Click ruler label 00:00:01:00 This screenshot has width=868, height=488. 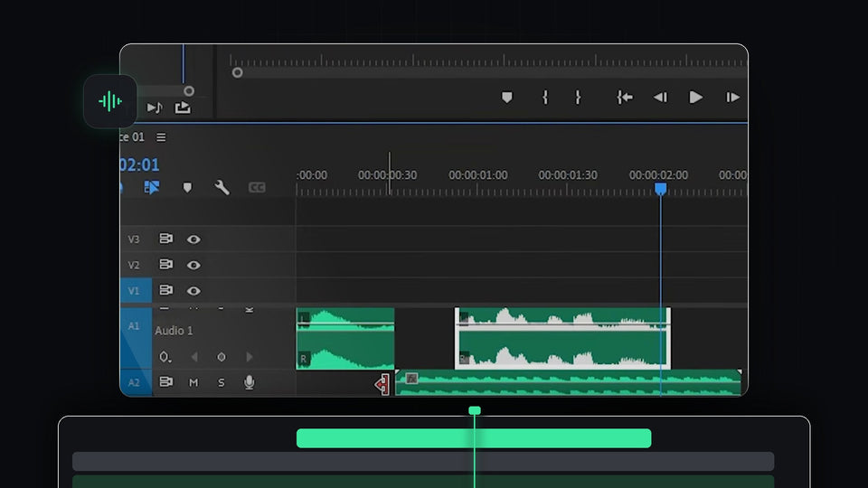coord(477,174)
